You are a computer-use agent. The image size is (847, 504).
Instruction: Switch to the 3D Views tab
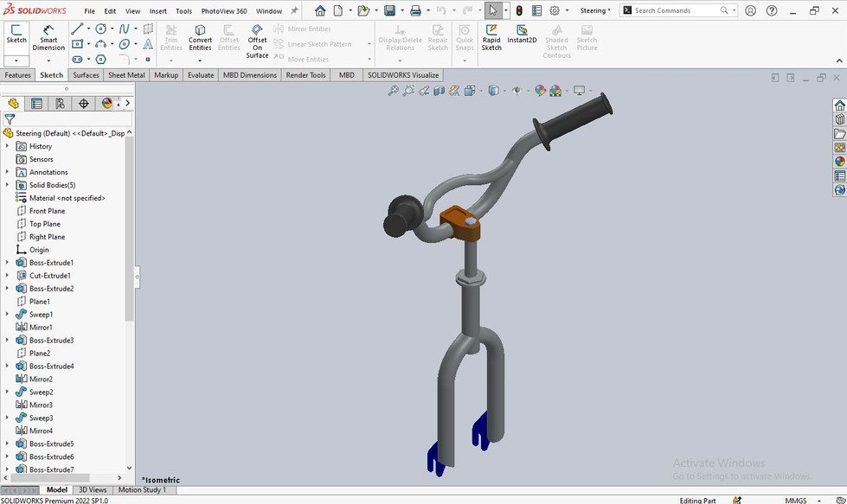tap(93, 489)
